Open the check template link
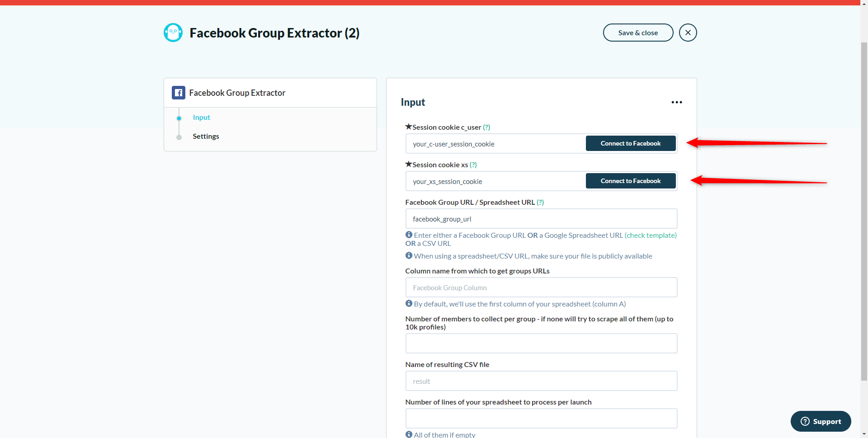This screenshot has width=868, height=438. pyautogui.click(x=651, y=235)
